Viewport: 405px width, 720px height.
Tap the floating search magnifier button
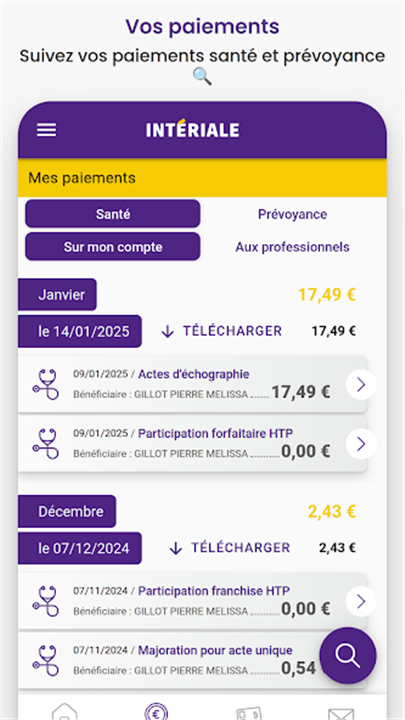(x=348, y=656)
